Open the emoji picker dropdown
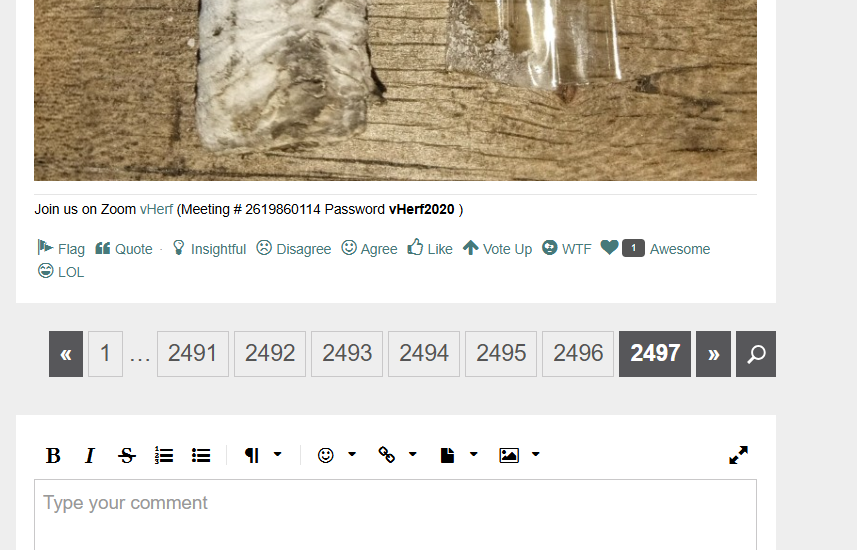This screenshot has width=857, height=550. pyautogui.click(x=337, y=455)
